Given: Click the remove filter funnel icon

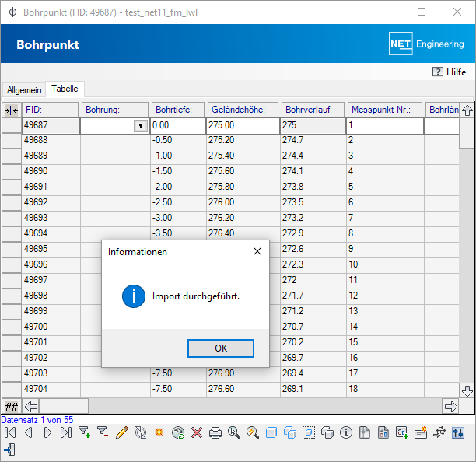Looking at the screenshot, I should pos(103,432).
